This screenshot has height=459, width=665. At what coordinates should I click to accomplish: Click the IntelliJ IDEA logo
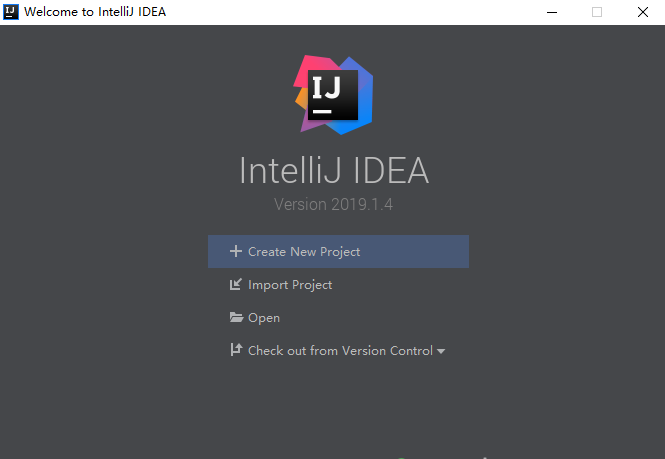[x=333, y=95]
